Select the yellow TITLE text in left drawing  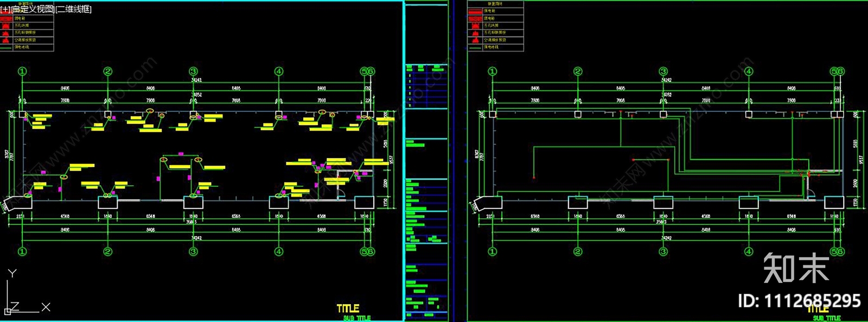(348, 308)
